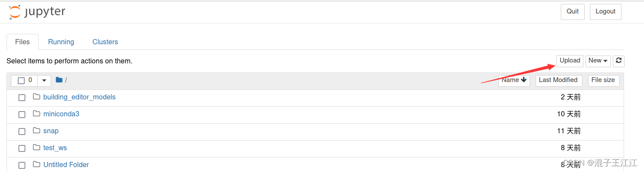The width and height of the screenshot is (644, 171).
Task: Click the root folder breadcrumb icon
Action: [59, 80]
